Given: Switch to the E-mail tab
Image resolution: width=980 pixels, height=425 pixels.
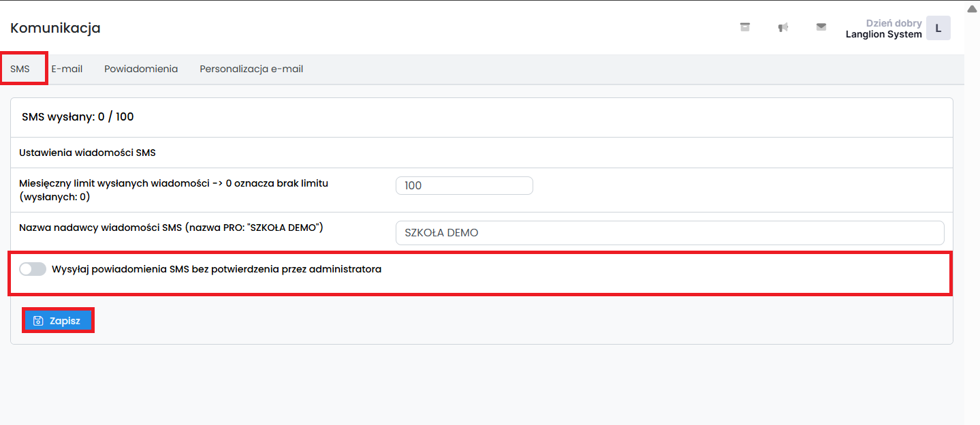Looking at the screenshot, I should (67, 69).
